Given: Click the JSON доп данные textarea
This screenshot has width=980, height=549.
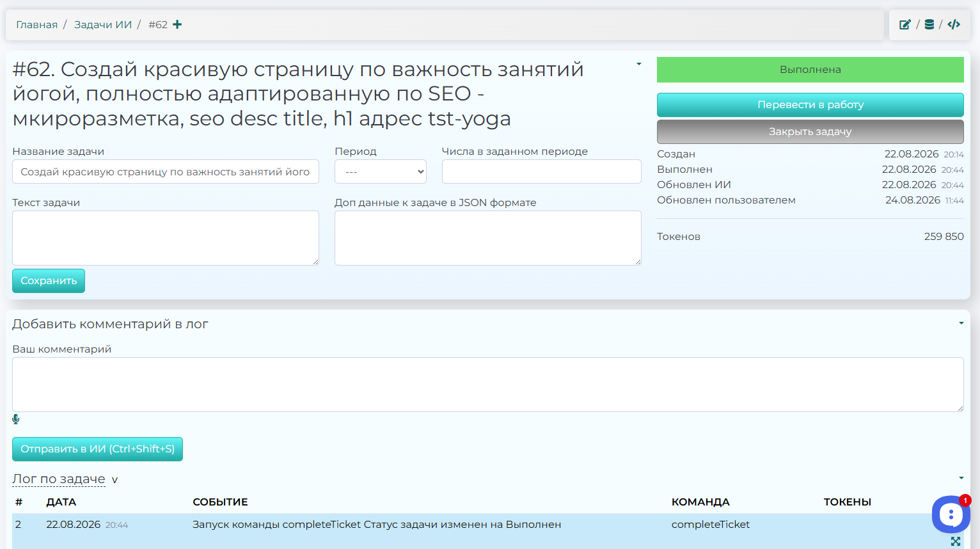Looking at the screenshot, I should click(x=488, y=238).
